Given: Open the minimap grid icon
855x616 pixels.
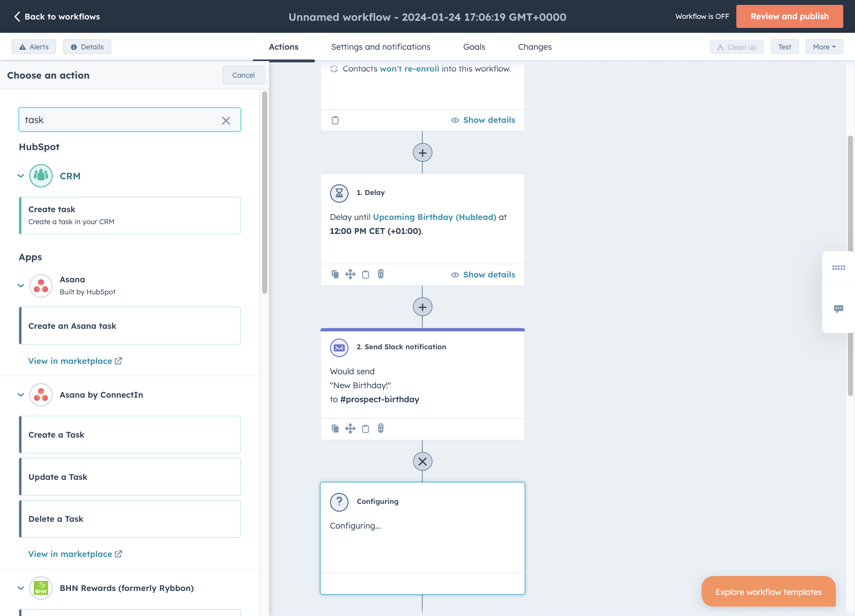Looking at the screenshot, I should pos(838,268).
